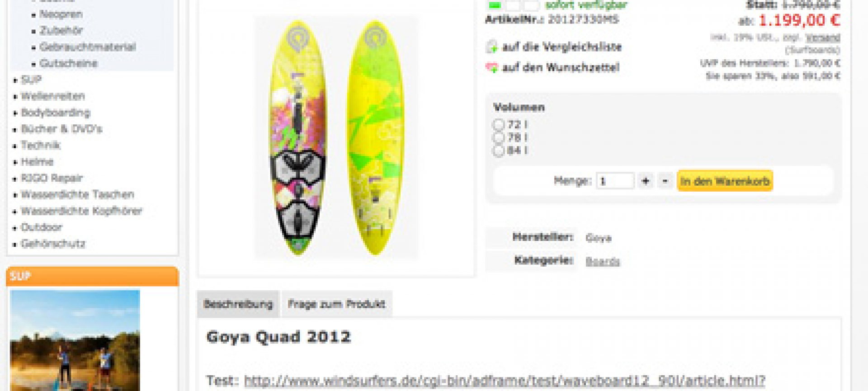Click the compare-list icon beside Vergleichsliste

[x=491, y=47]
